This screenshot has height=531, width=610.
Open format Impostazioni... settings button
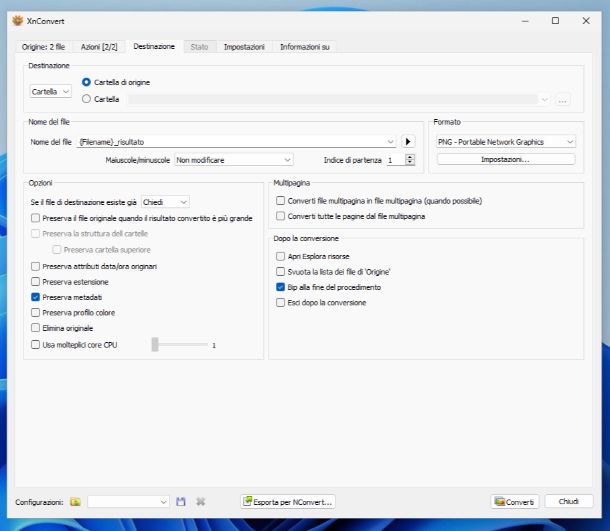tap(506, 159)
